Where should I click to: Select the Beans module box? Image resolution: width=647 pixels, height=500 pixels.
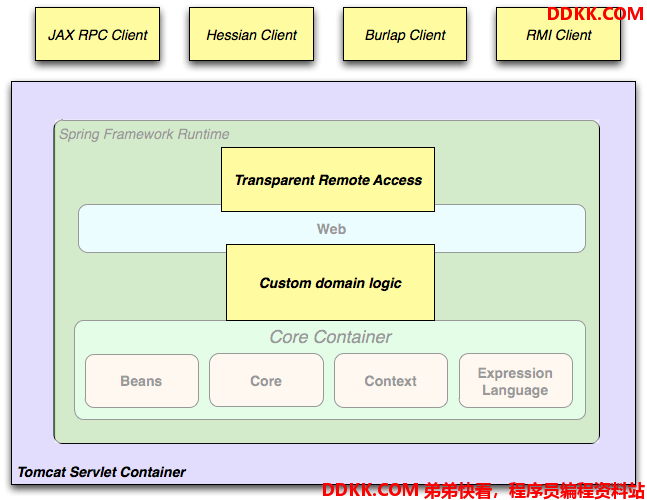click(x=142, y=381)
